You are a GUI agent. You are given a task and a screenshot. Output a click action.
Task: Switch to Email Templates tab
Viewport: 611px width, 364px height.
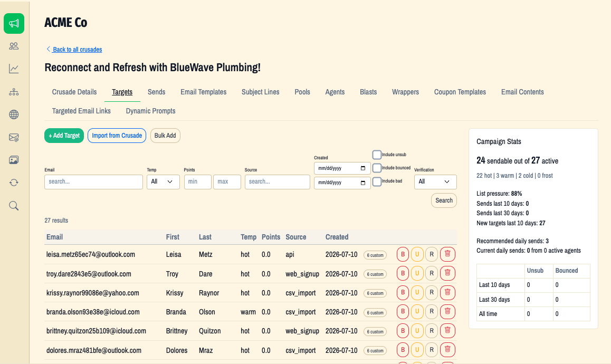204,92
